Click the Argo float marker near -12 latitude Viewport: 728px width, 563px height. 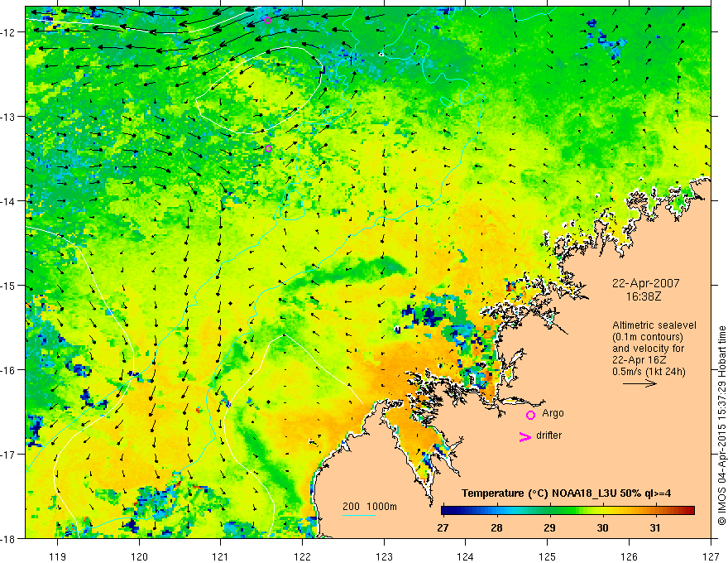coord(267,20)
